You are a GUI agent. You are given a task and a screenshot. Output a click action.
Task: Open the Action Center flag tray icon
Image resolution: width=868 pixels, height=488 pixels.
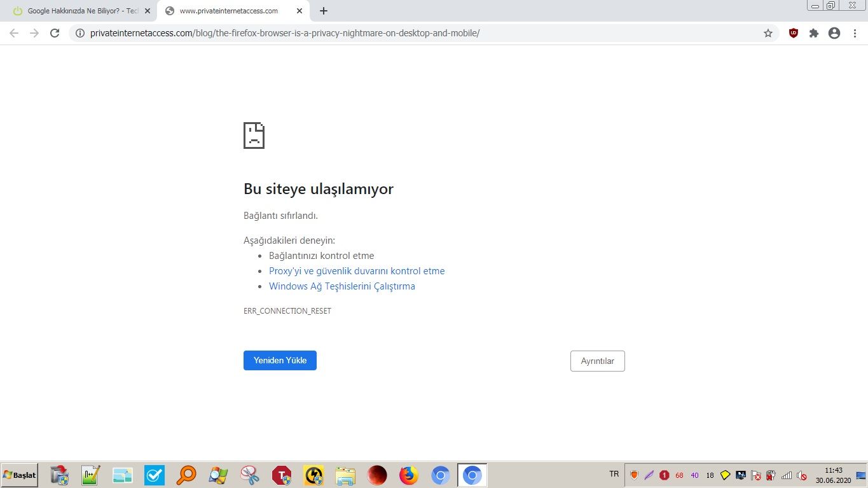[x=756, y=475]
